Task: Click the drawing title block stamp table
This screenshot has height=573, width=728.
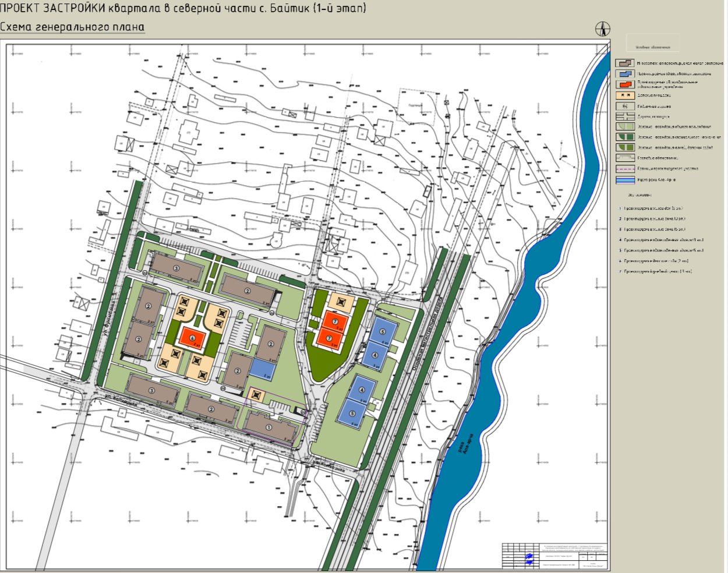Action: [554, 556]
